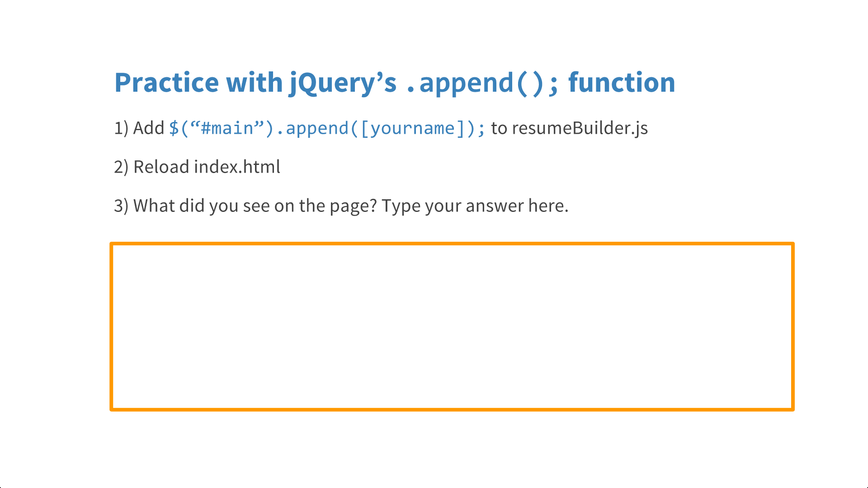The width and height of the screenshot is (868, 488).
Task: Click the word "page?" in step three
Action: [353, 206]
